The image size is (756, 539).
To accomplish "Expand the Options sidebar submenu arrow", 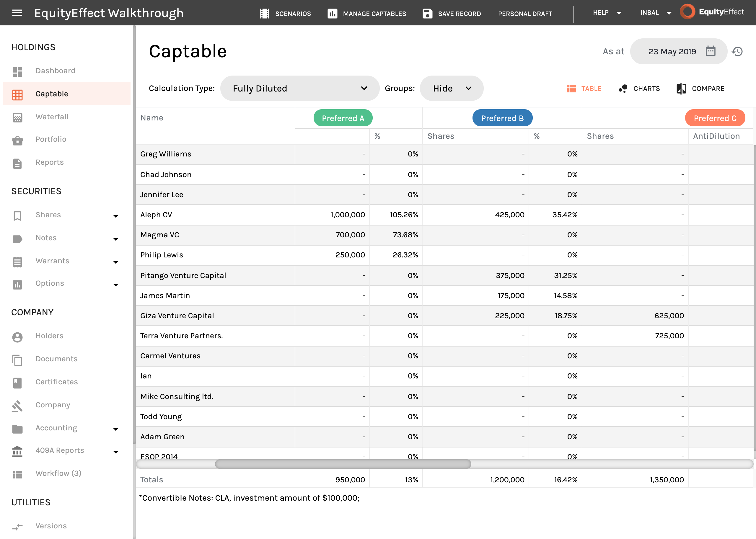I will (x=115, y=285).
